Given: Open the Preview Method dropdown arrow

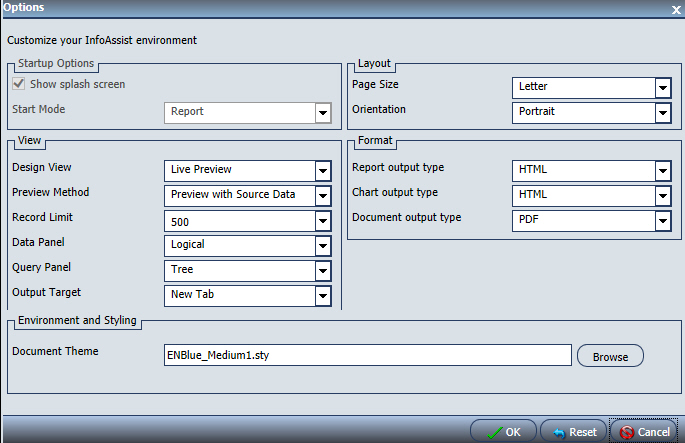Looking at the screenshot, I should click(x=323, y=196).
